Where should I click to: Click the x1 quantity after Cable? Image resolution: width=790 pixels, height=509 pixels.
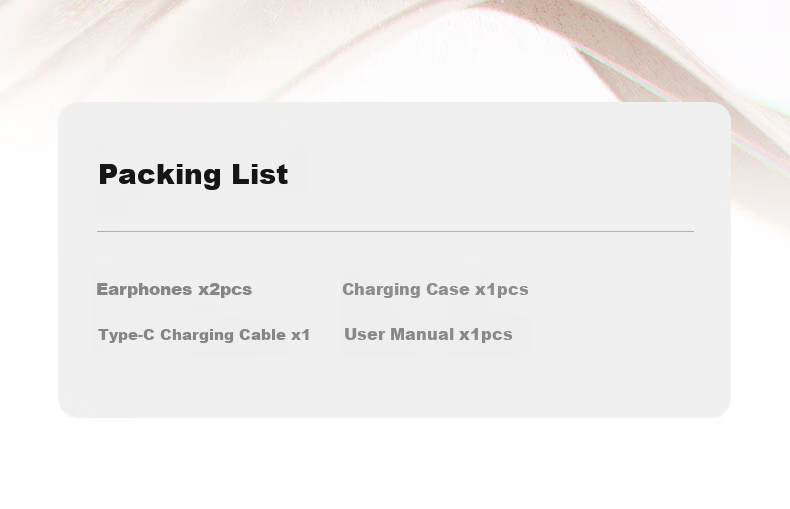tap(300, 335)
